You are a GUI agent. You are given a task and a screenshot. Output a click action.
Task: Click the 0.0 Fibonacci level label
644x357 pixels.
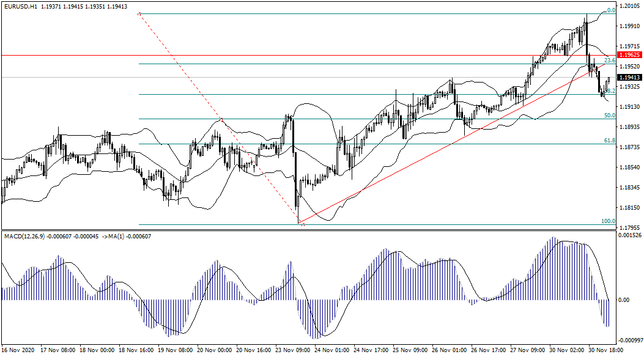[x=610, y=10]
